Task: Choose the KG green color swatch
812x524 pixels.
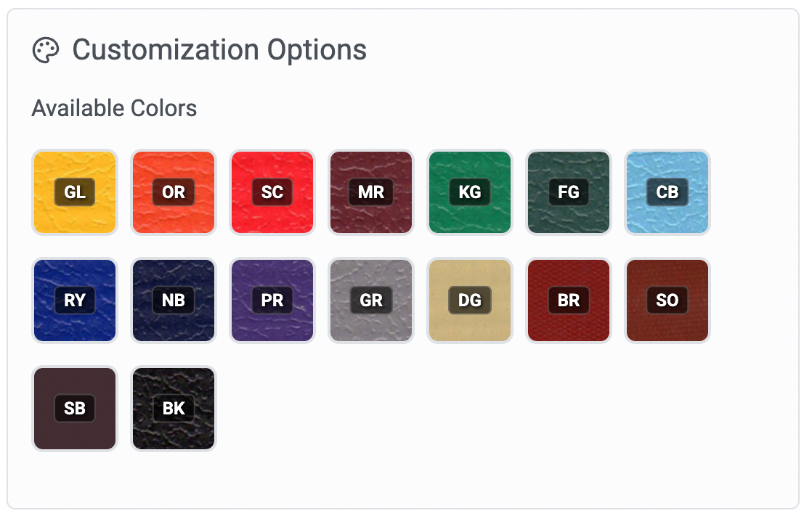Action: pyautogui.click(x=469, y=192)
